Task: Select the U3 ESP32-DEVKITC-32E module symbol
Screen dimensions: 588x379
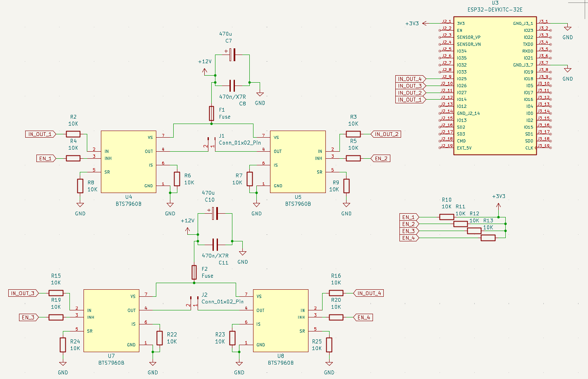Action: pyautogui.click(x=495, y=86)
